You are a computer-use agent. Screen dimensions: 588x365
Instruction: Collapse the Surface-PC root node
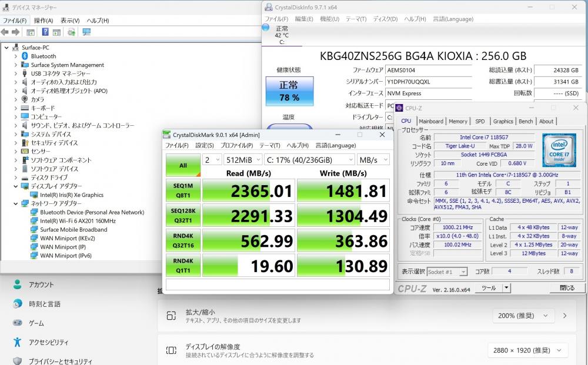[x=6, y=48]
